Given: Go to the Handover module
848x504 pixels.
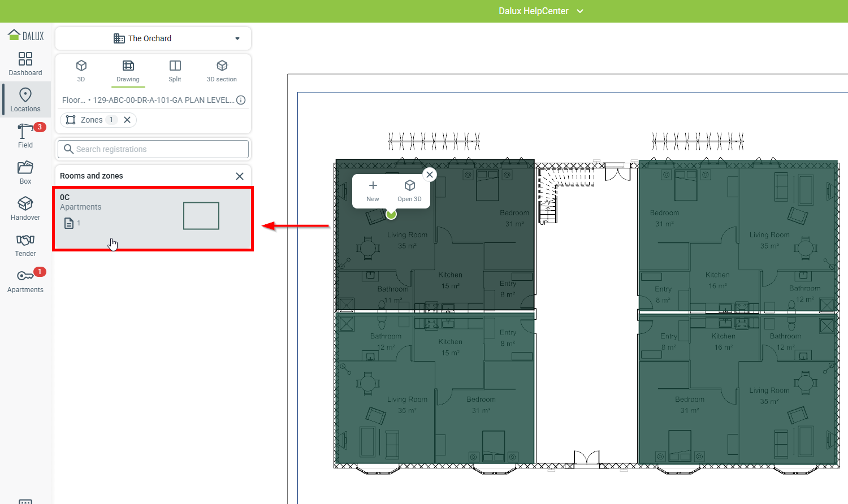Looking at the screenshot, I should (x=25, y=208).
